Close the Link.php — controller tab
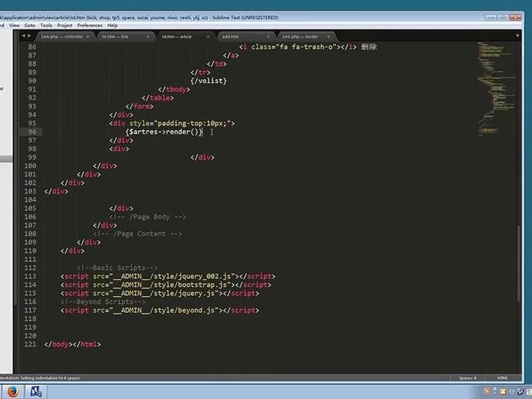The image size is (532, 399). (88, 37)
